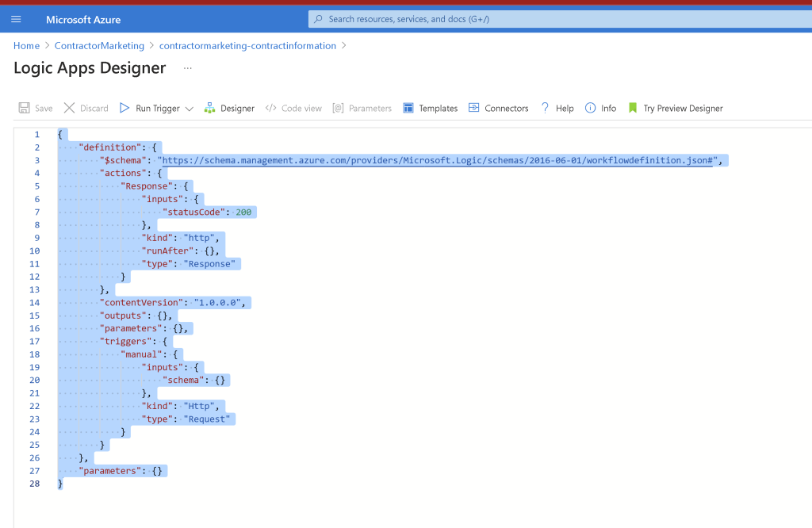Click the search magnifier icon
This screenshot has width=812, height=528.
(x=319, y=19)
